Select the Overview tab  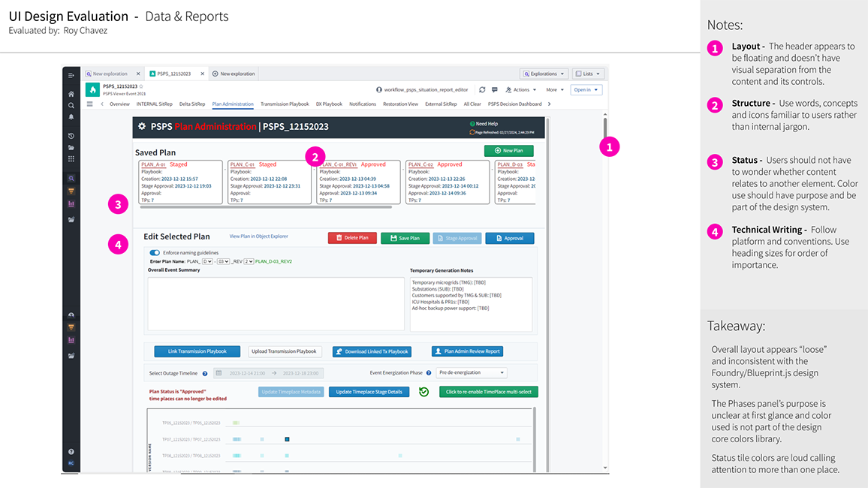click(x=121, y=103)
